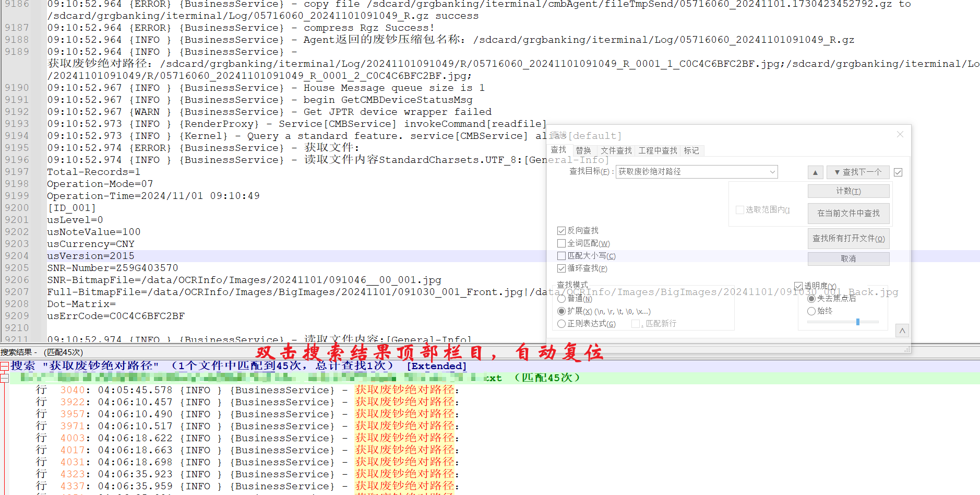Open search result at line 3957

247,414
